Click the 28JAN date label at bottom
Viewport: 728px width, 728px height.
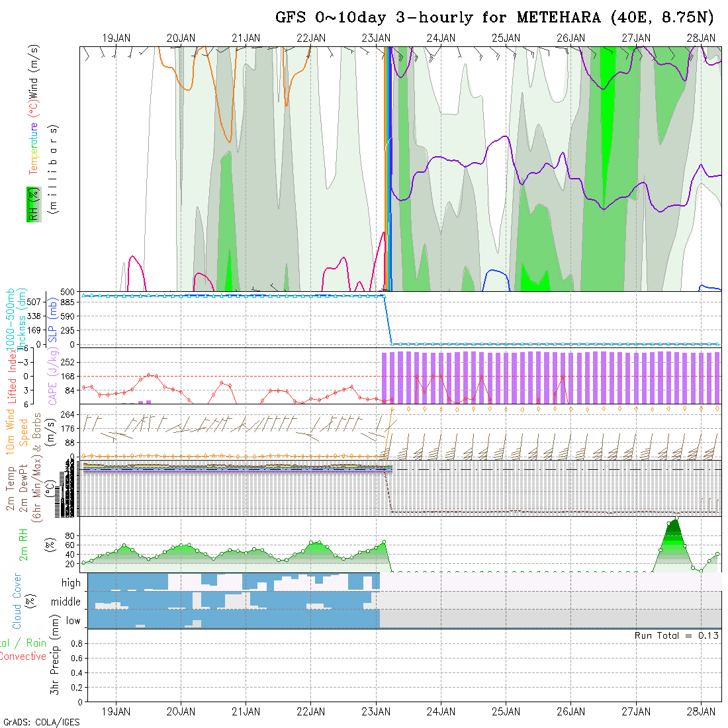[x=701, y=711]
